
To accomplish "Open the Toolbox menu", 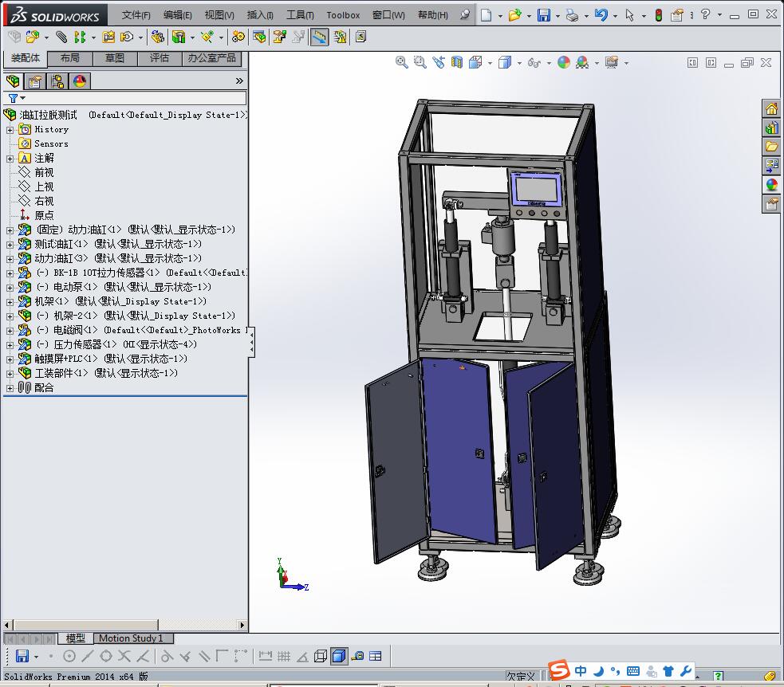I will 343,15.
